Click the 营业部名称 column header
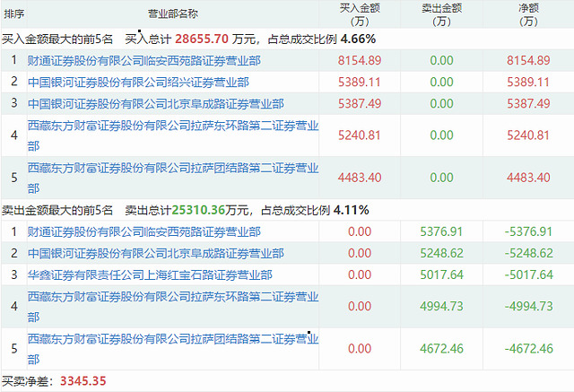Screen dimensions: 574x392 click(173, 14)
